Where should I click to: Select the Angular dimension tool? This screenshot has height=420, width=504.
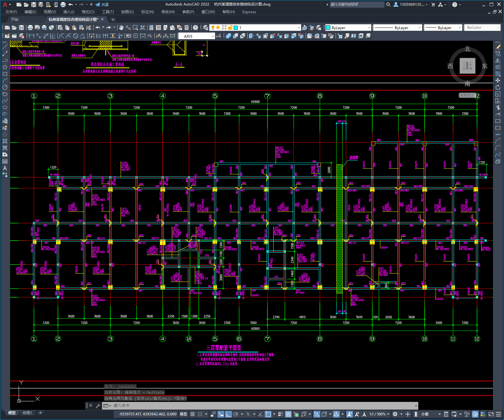[83, 36]
